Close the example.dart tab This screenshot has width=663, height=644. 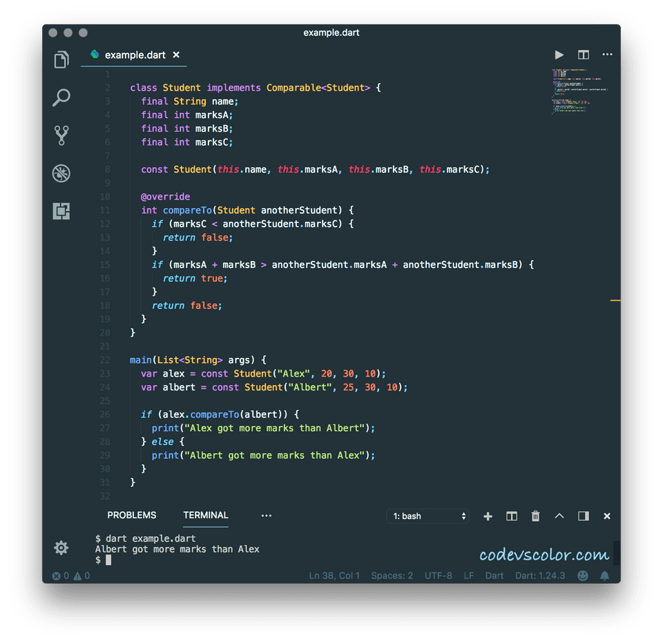[x=176, y=55]
